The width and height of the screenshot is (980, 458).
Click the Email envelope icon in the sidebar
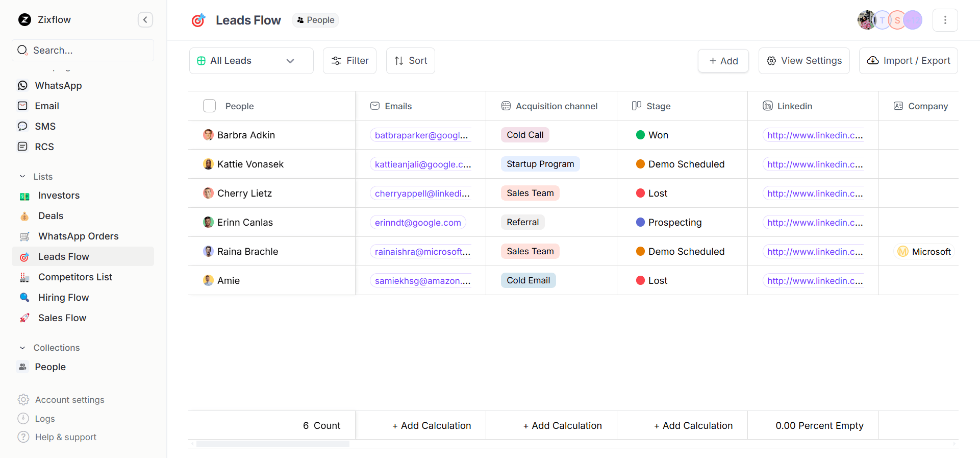tap(22, 106)
